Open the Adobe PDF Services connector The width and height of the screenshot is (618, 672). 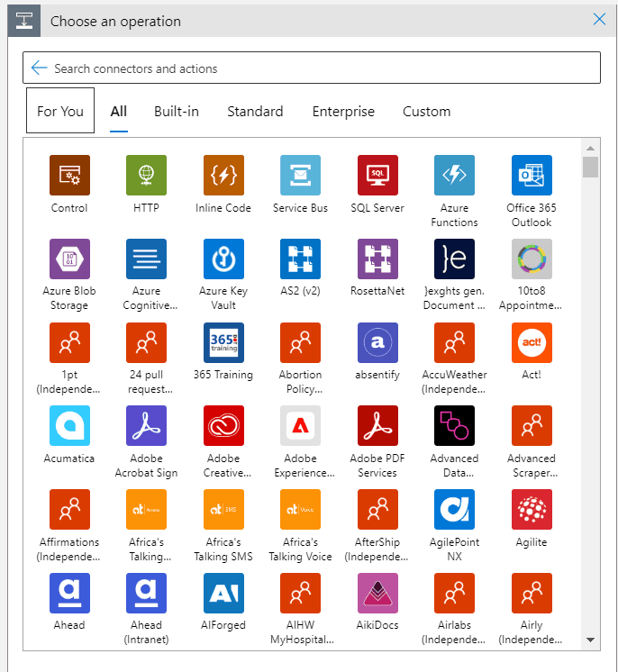coord(377,425)
